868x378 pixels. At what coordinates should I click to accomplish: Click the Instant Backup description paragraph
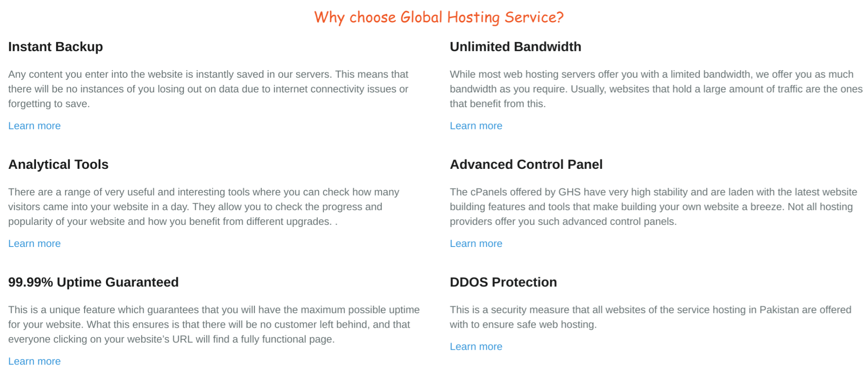tap(208, 89)
